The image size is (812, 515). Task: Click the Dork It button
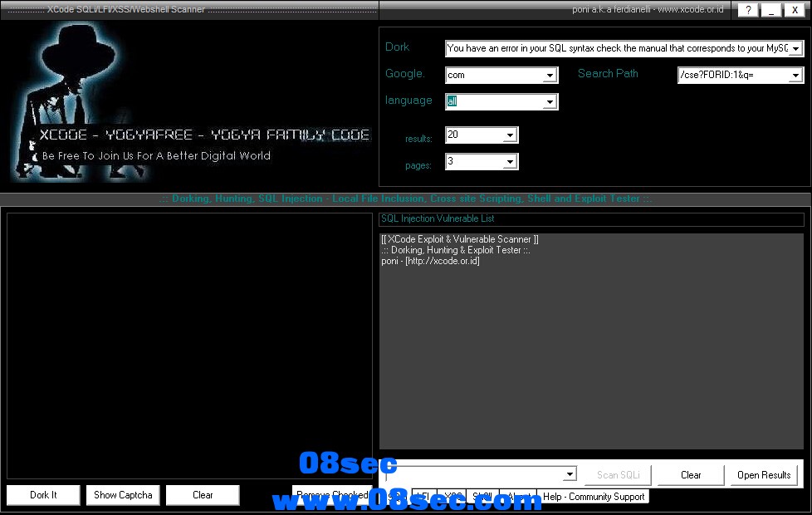point(43,495)
